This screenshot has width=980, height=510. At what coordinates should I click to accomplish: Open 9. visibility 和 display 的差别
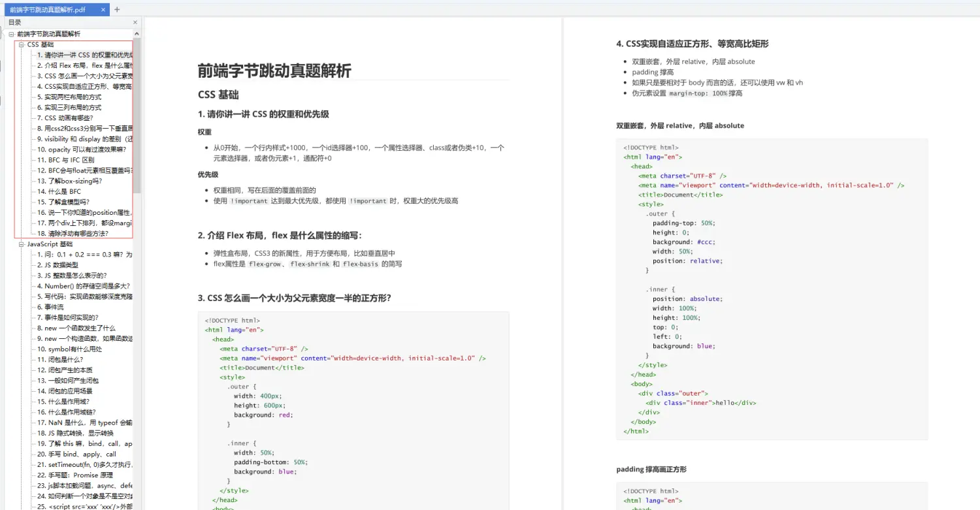coord(84,139)
